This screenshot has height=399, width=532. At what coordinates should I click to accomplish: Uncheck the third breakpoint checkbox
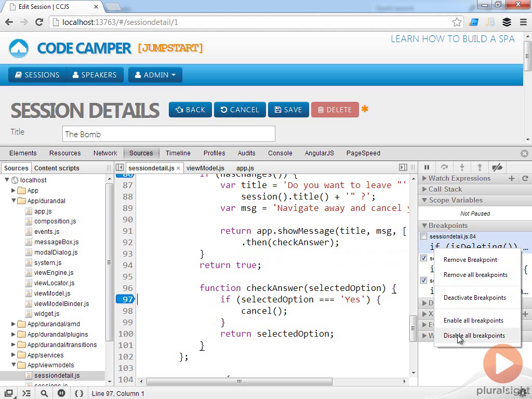(x=424, y=280)
